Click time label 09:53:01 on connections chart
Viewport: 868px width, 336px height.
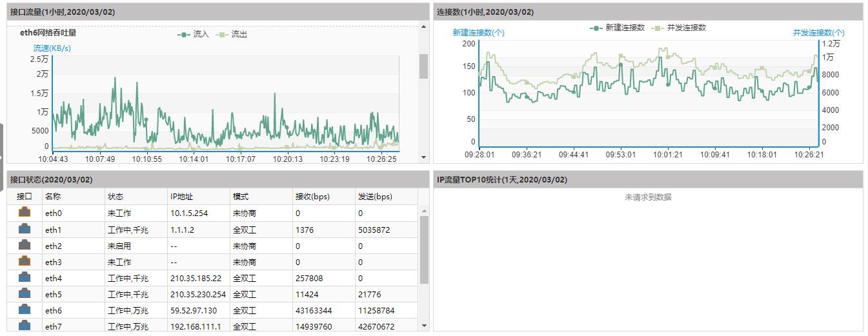620,154
